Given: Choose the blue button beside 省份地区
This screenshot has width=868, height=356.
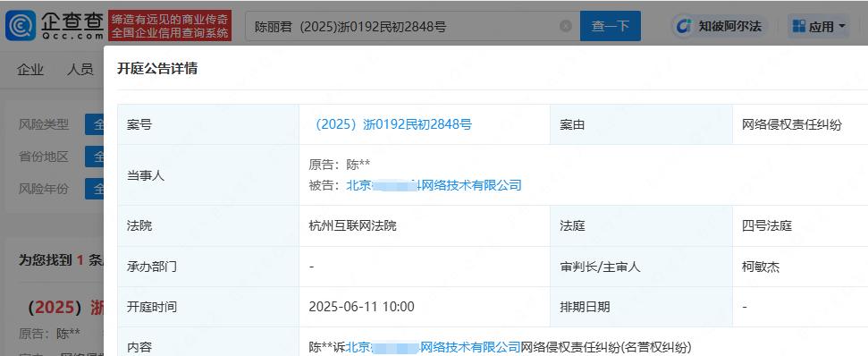Looking at the screenshot, I should coord(94,157).
